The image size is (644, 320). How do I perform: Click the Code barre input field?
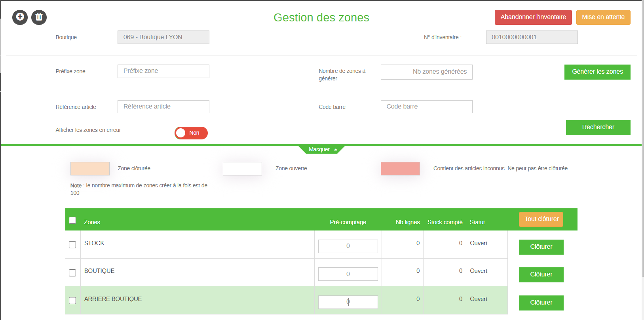click(x=427, y=107)
